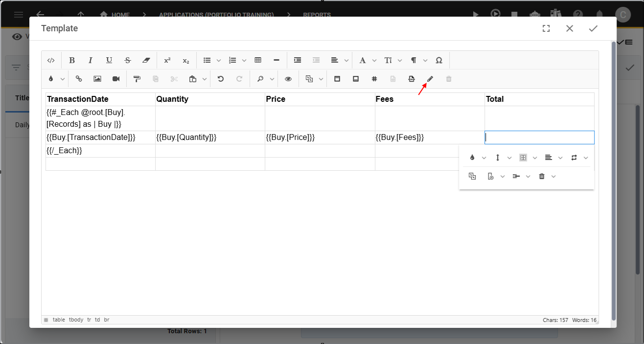Insert the special character omega symbol
The height and width of the screenshot is (344, 644).
[x=439, y=60]
